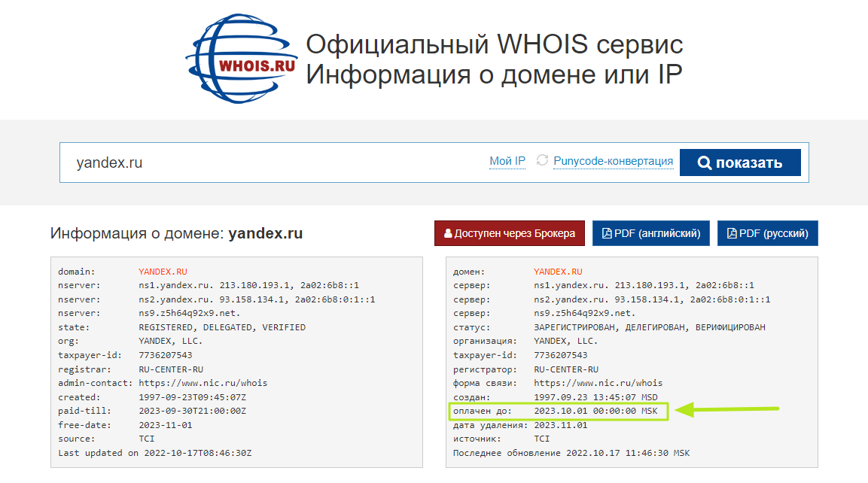Click статус value 'ЗАРЕГИСТРИРОВАН, ДЕЛЕГИРОВАН, ВЕРИФИЦИРОВАН'
The height and width of the screenshot is (483, 868).
(x=650, y=327)
